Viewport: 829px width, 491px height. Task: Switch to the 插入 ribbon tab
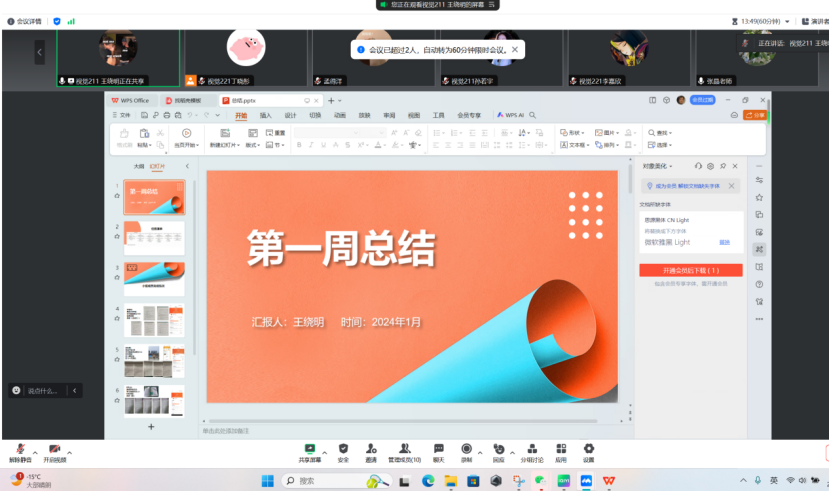point(265,116)
